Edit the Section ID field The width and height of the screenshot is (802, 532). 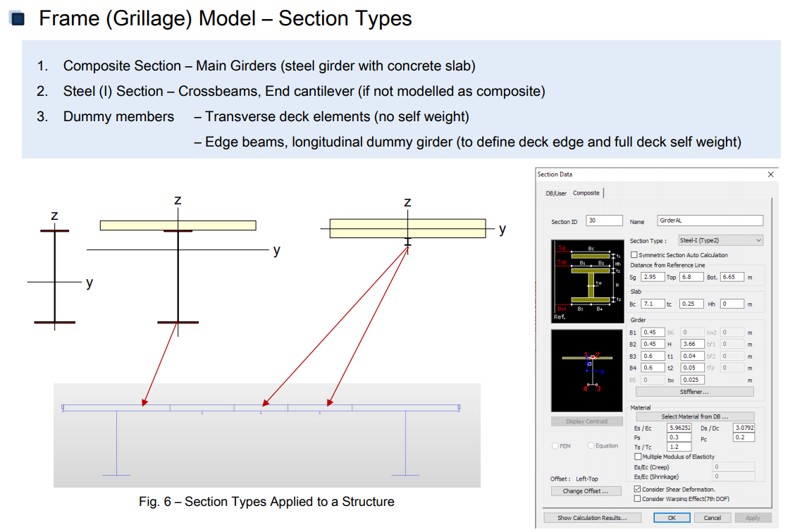pos(604,221)
